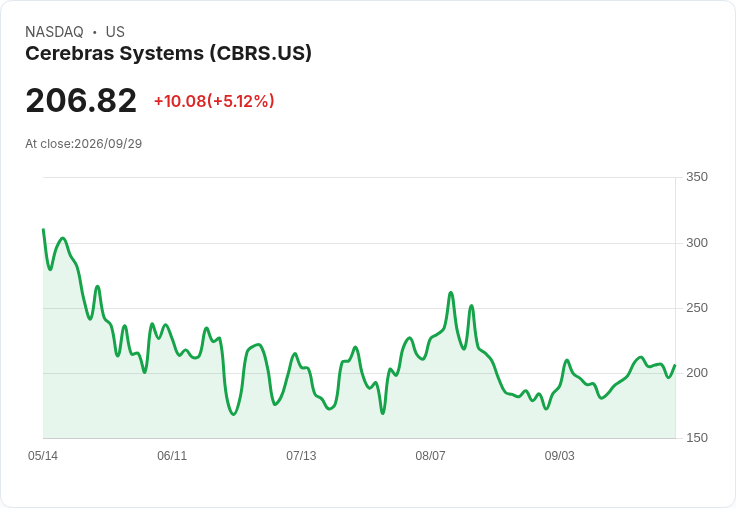Click the first data point of the price line
The width and height of the screenshot is (736, 508).
(43, 230)
